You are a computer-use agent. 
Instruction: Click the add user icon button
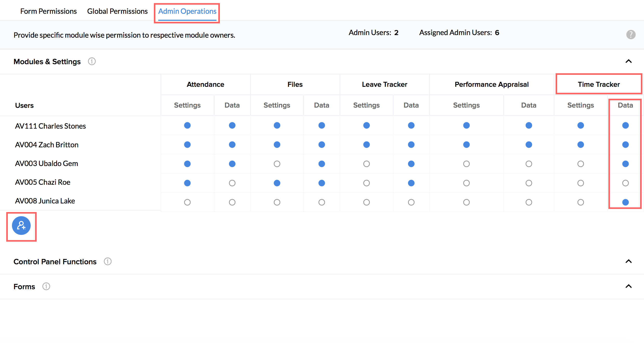pos(21,226)
